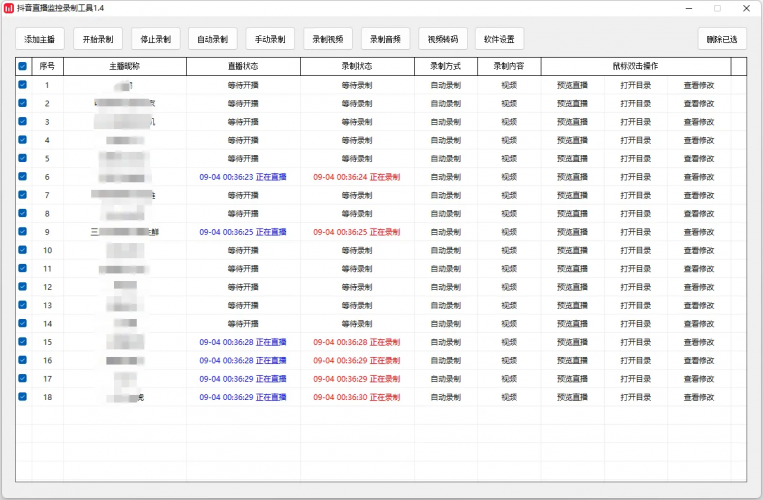Click the 鼠标双击操作 column header
This screenshot has height=500, width=763.
pos(636,66)
